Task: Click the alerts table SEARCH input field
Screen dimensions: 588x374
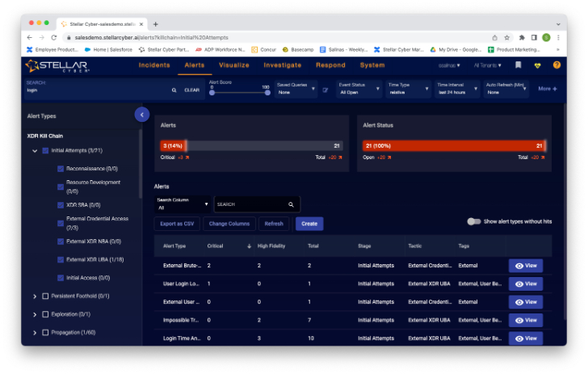Action: pyautogui.click(x=250, y=204)
